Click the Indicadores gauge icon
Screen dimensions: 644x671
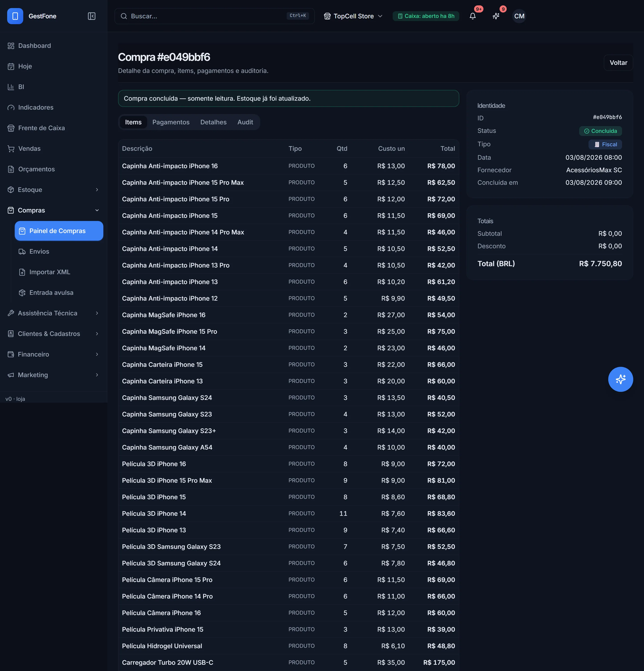[x=11, y=108]
